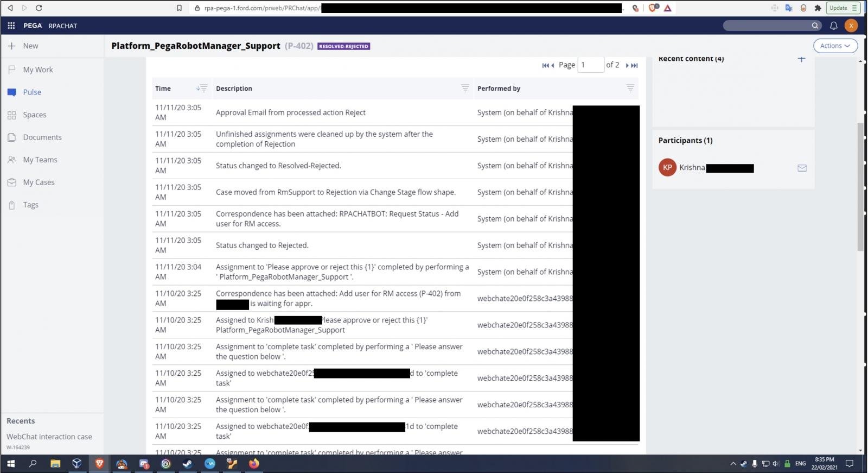Open Documents in the sidebar

[x=52, y=137]
